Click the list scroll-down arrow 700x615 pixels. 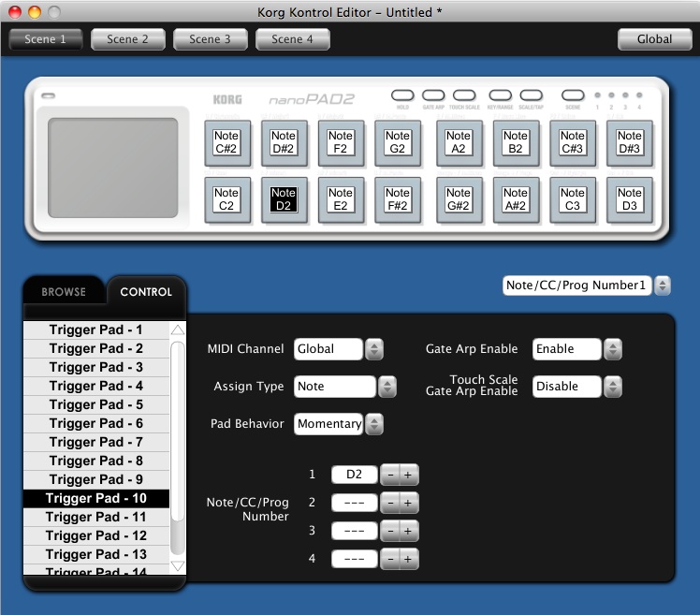[x=178, y=566]
